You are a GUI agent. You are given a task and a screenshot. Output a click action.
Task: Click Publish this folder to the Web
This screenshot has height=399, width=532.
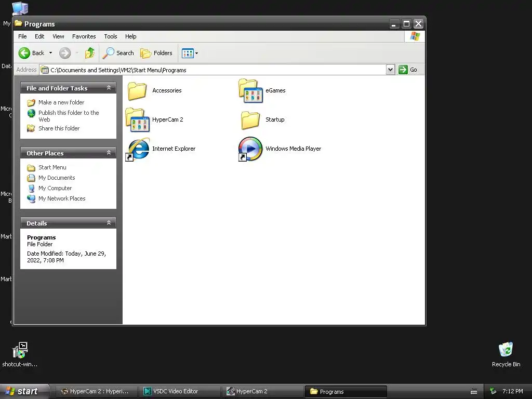click(69, 116)
